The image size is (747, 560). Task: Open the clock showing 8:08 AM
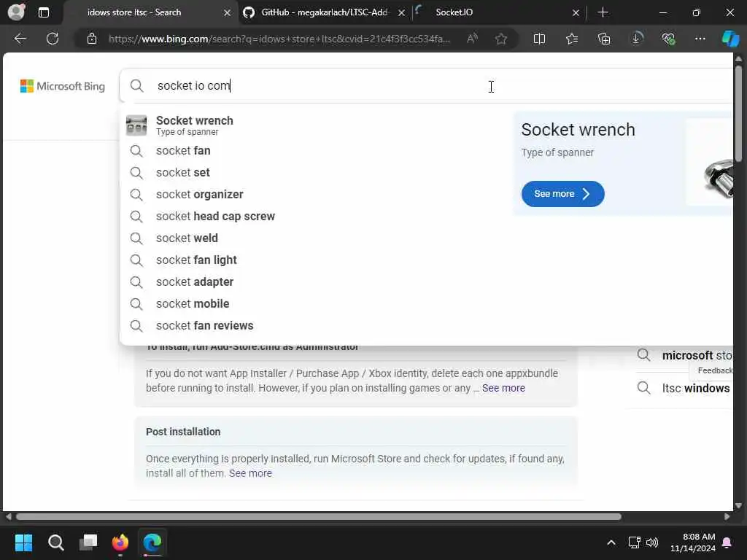tap(693, 542)
